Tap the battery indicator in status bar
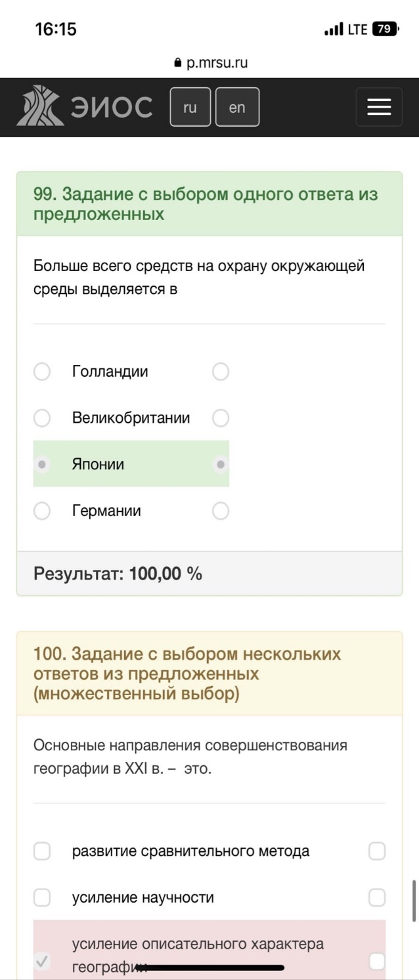The height and width of the screenshot is (980, 419). point(386,30)
